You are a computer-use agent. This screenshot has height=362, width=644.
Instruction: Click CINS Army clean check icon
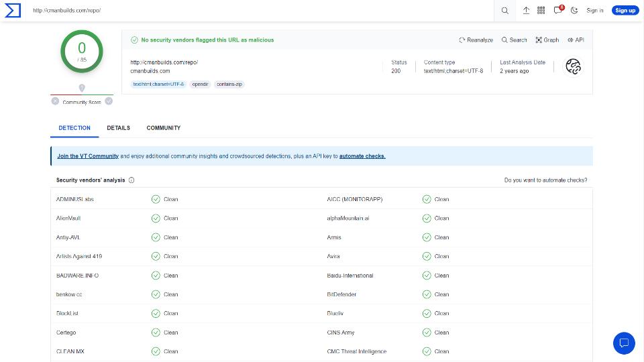(427, 333)
